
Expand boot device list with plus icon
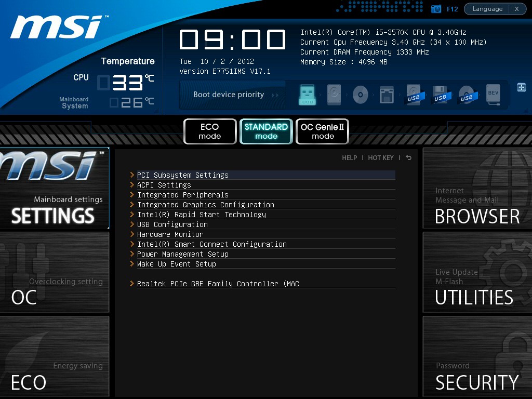tap(522, 87)
